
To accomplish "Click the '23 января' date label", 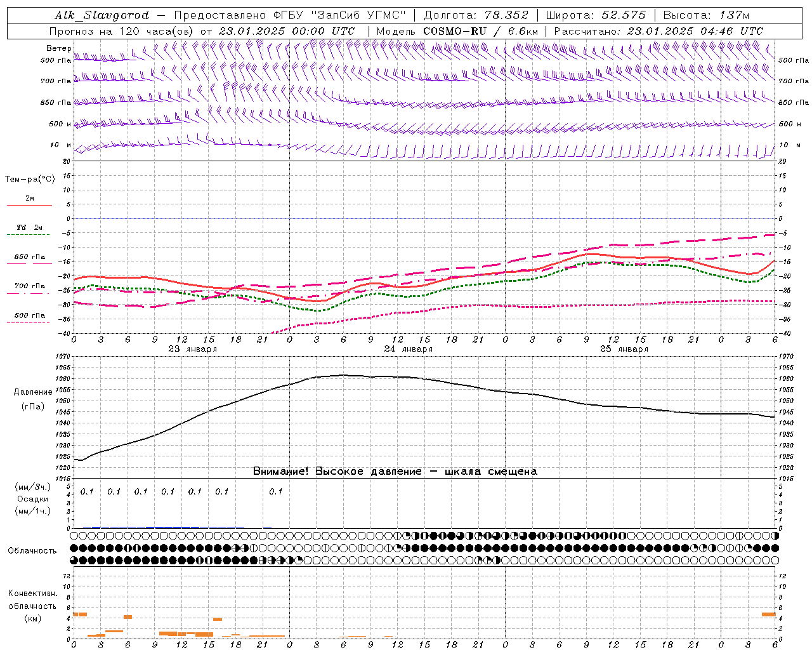I will coord(192,349).
